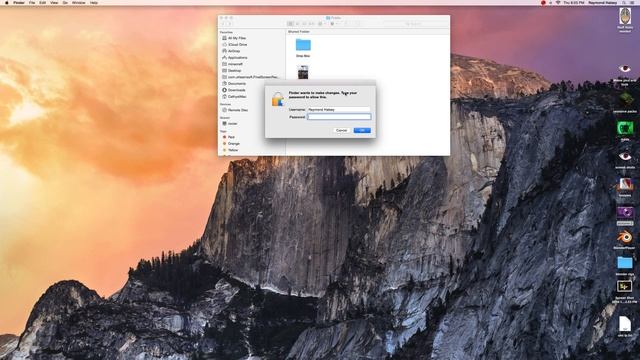Image resolution: width=640 pixels, height=360 pixels.
Task: Click the clock in the menu bar
Action: point(573,2)
